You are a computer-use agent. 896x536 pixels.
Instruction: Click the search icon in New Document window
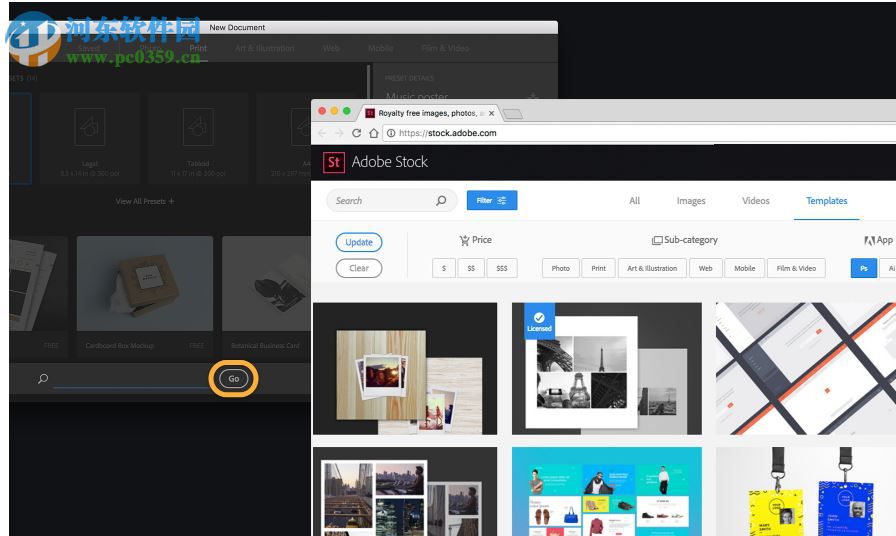[43, 378]
